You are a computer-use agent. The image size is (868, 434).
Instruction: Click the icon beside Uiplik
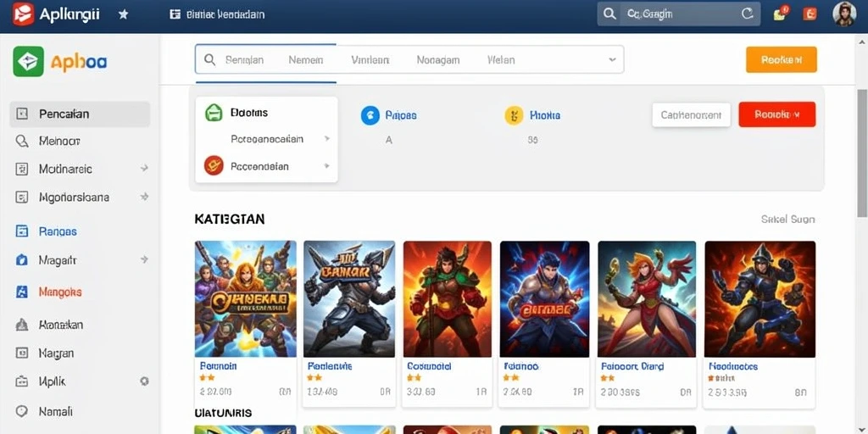click(21, 381)
